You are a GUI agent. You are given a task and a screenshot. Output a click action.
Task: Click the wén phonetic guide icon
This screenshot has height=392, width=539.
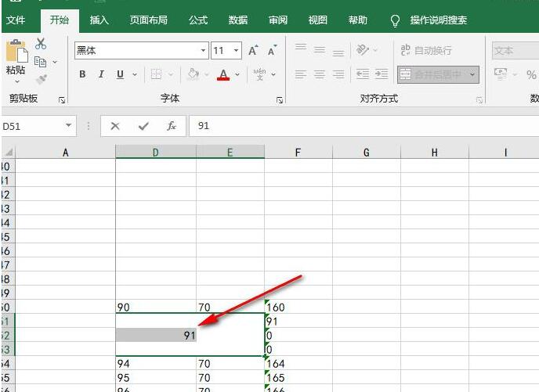pyautogui.click(x=260, y=74)
